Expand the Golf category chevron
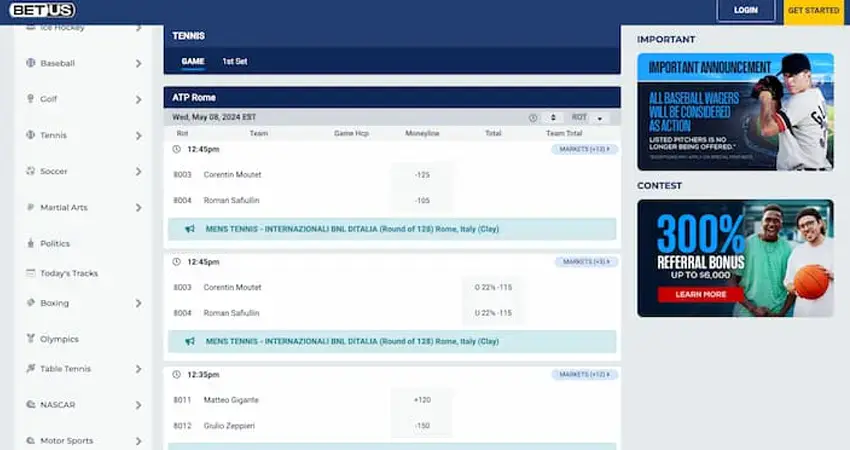The width and height of the screenshot is (850, 450). [139, 100]
